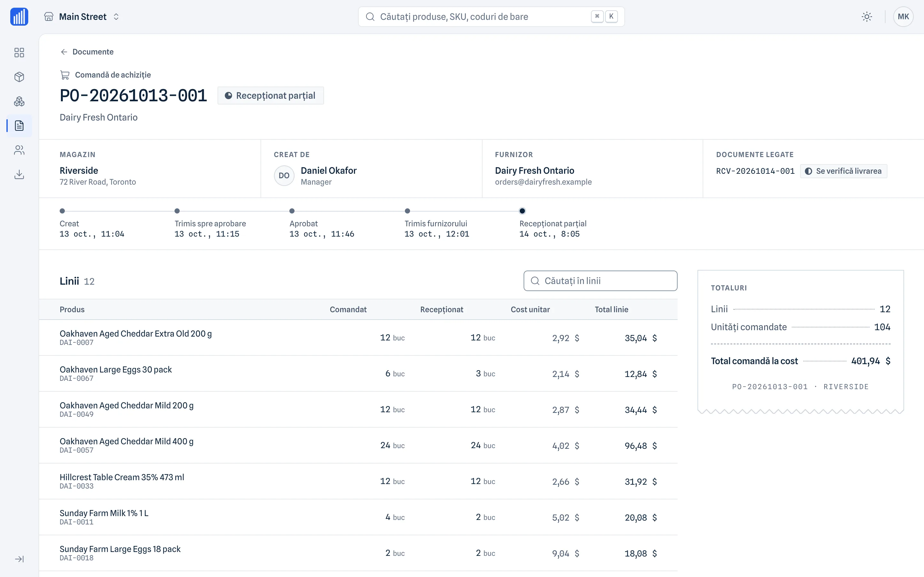Click the Cost unitar column header
Image resolution: width=924 pixels, height=577 pixels.
[530, 309]
